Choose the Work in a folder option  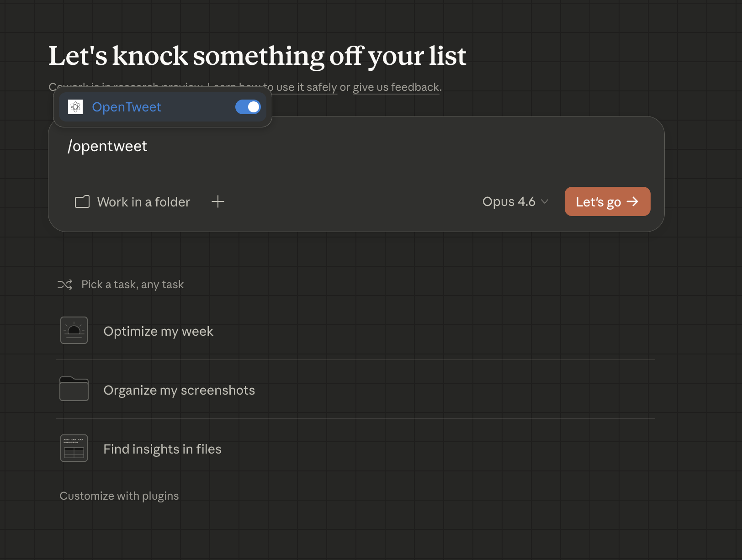[x=143, y=202]
